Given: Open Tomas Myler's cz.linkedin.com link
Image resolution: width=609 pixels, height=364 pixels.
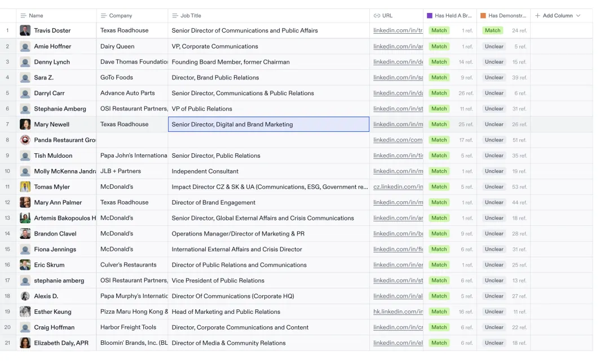Looking at the screenshot, I should point(398,187).
